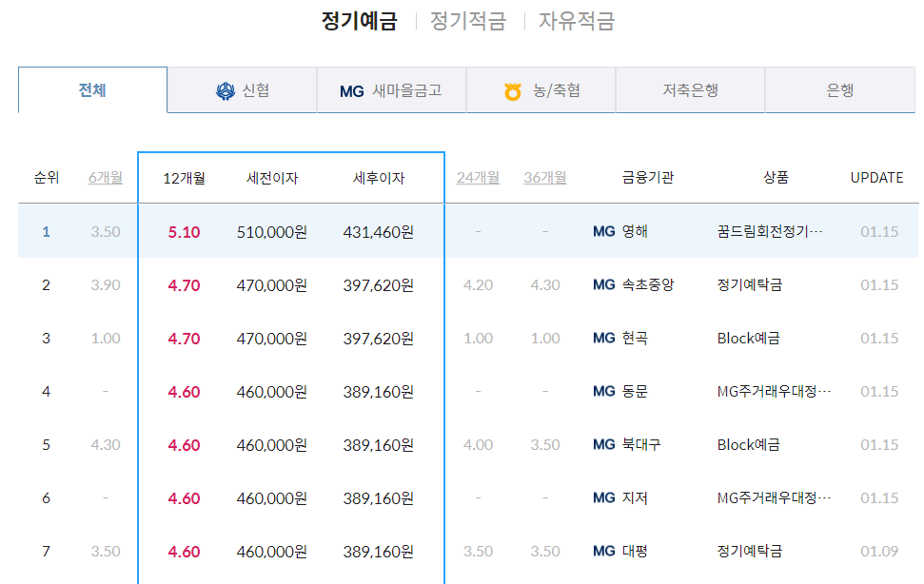
Task: Click the MG 새마을금고 logo icon
Action: [x=352, y=89]
